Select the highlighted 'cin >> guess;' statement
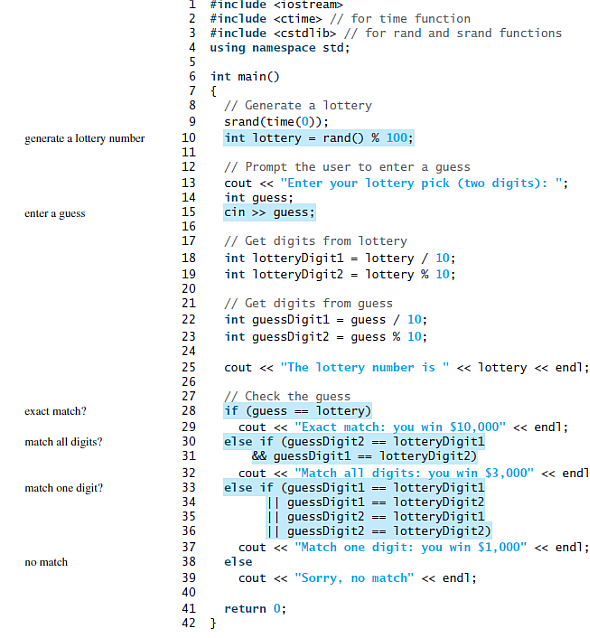Viewport: 590px width, 638px height. 269,212
